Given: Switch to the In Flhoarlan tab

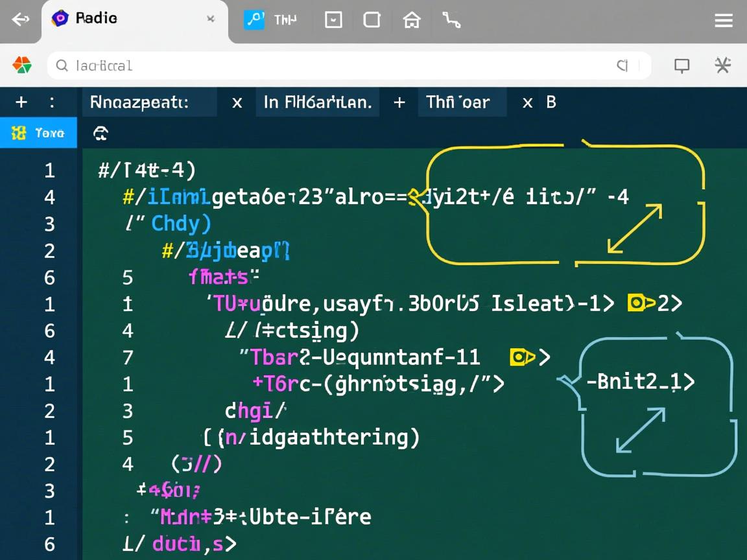Looking at the screenshot, I should [x=317, y=102].
